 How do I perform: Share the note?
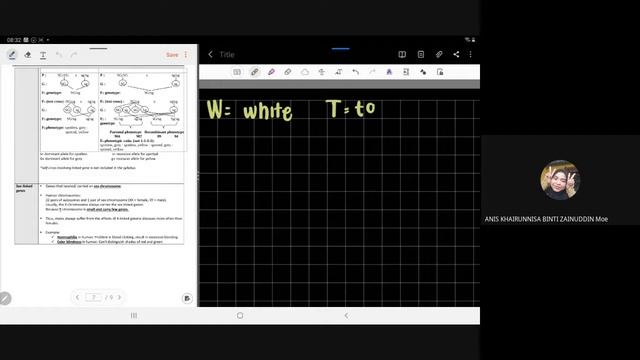456,54
